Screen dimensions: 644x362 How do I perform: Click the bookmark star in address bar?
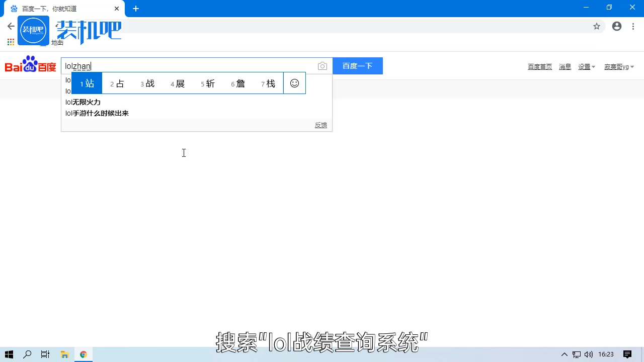[597, 26]
